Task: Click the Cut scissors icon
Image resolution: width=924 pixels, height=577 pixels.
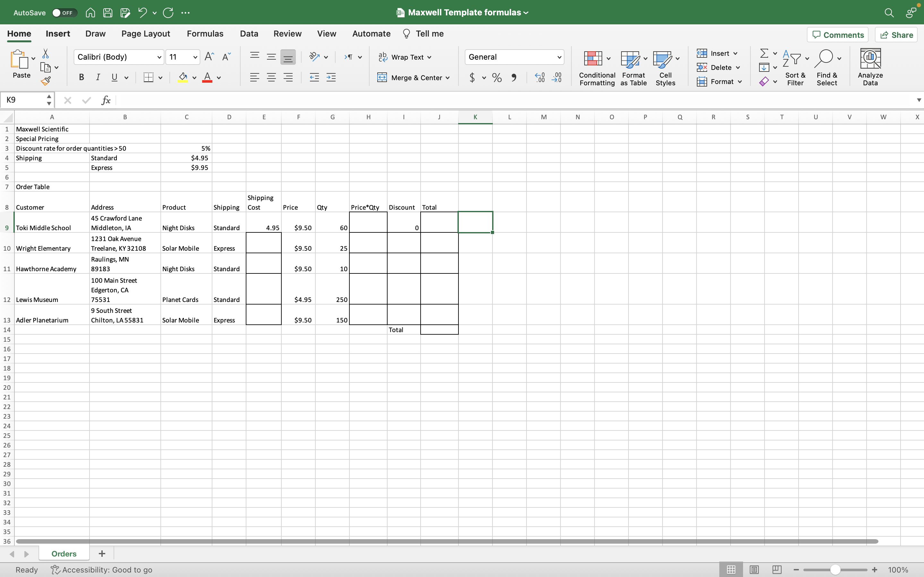Action: (x=46, y=54)
